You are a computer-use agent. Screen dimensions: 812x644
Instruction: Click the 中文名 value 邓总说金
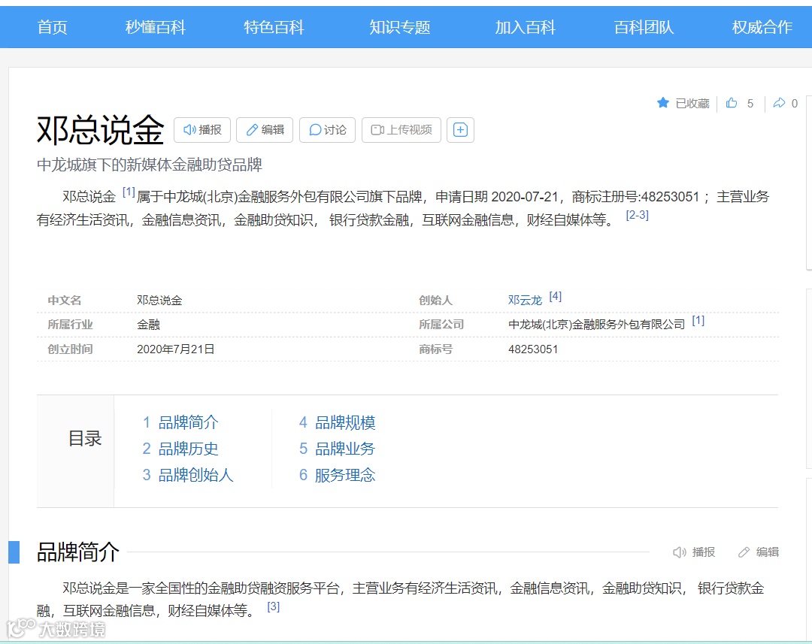tap(159, 301)
